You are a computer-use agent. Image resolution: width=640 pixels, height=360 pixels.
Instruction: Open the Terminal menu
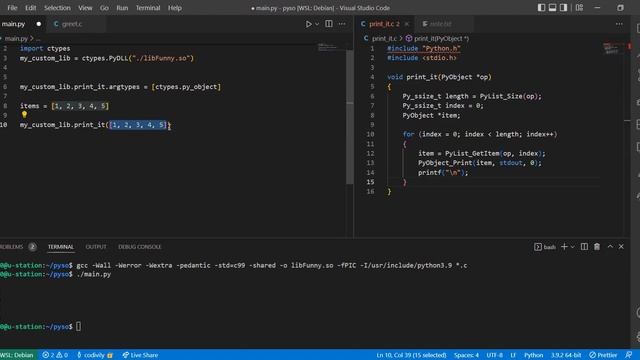(148, 8)
